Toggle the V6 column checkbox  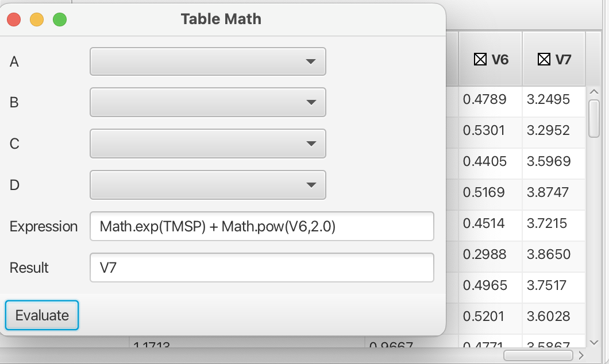click(480, 59)
